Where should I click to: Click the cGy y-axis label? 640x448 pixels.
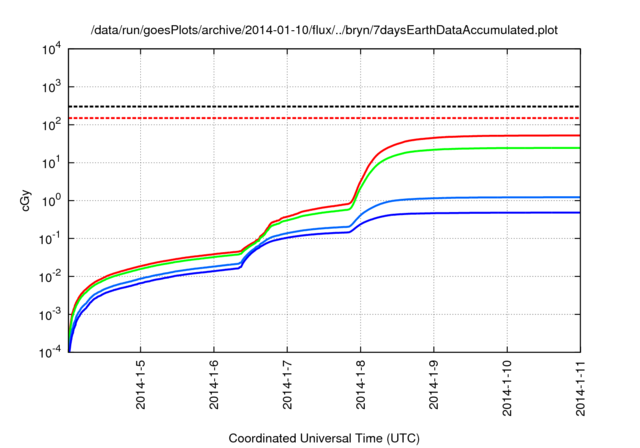click(x=25, y=201)
